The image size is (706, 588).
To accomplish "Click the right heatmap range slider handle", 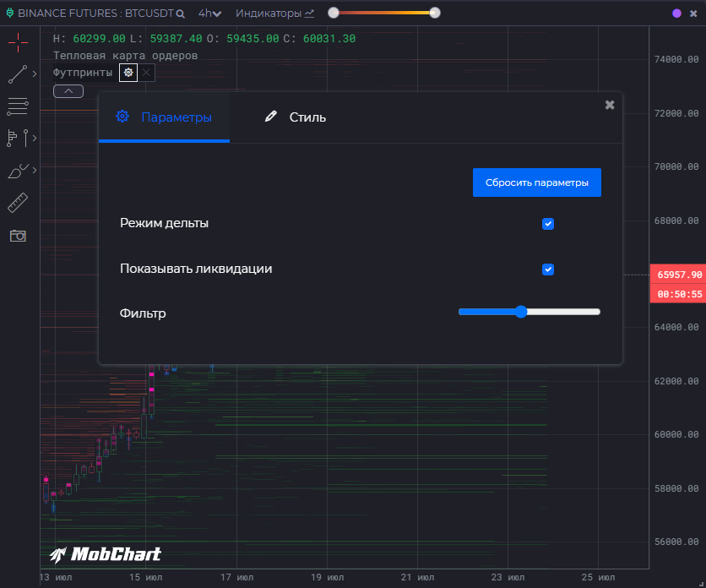I will point(435,13).
